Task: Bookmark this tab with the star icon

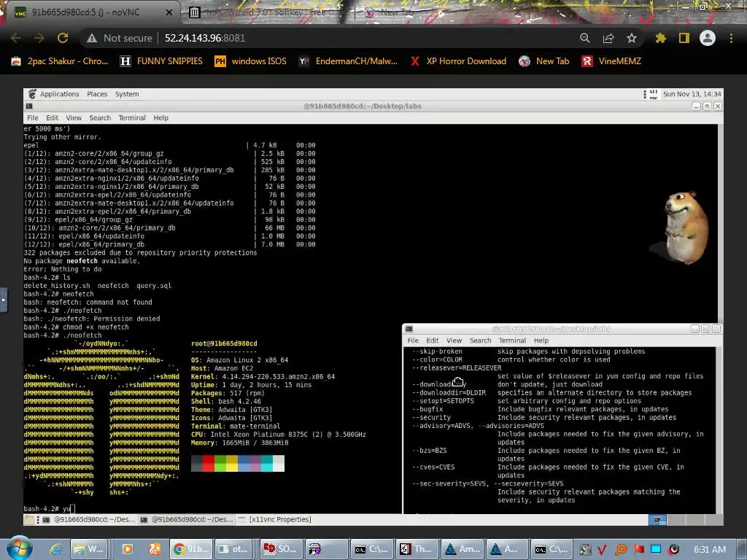Action: [x=631, y=38]
